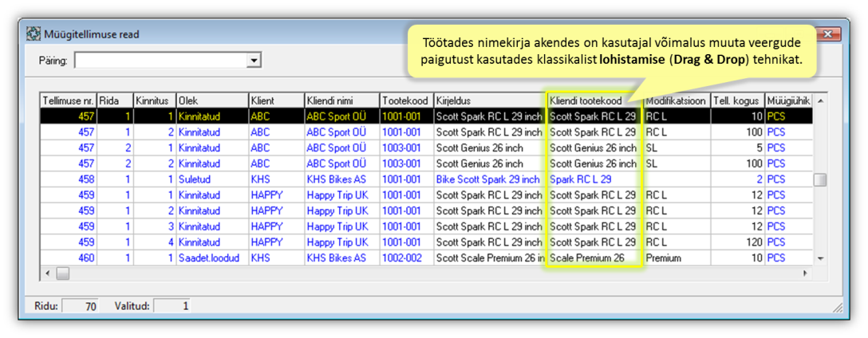The height and width of the screenshot is (338, 868).
Task: Click the Saadet.loodud status cell
Action: (x=212, y=257)
